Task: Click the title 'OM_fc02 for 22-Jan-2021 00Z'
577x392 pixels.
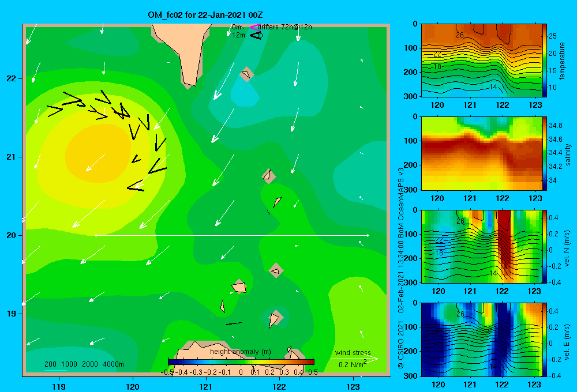Action: (x=205, y=15)
